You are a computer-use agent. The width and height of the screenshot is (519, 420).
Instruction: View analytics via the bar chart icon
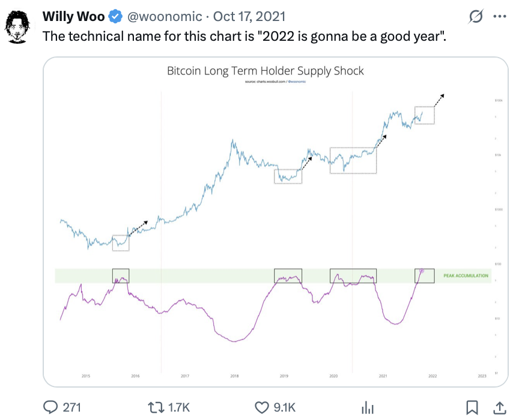pyautogui.click(x=368, y=408)
